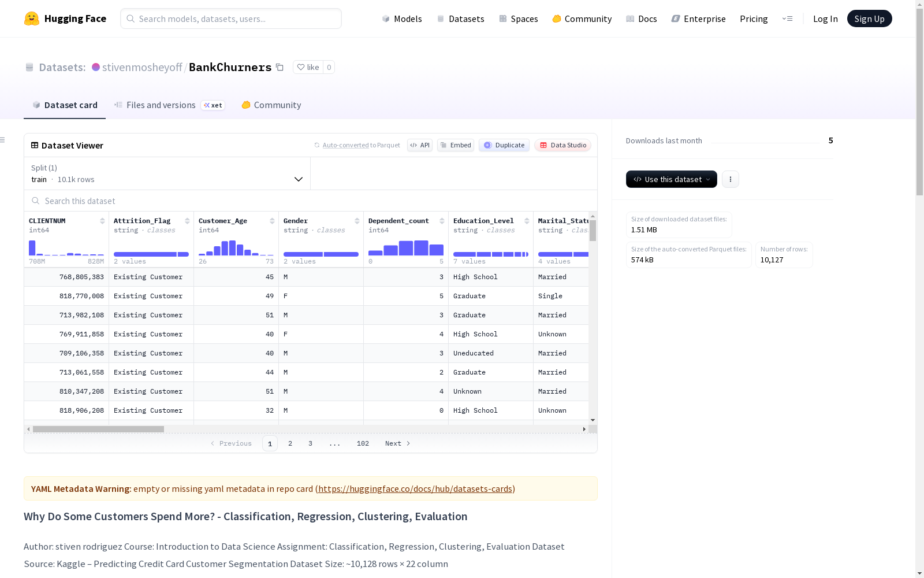Open the additional navigation menu icon
The width and height of the screenshot is (924, 578).
(x=787, y=18)
